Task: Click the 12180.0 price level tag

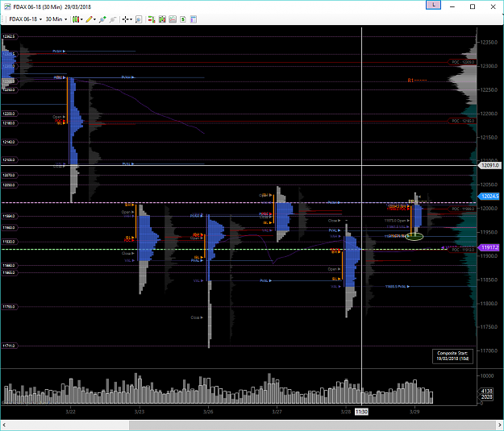Action: coord(9,123)
